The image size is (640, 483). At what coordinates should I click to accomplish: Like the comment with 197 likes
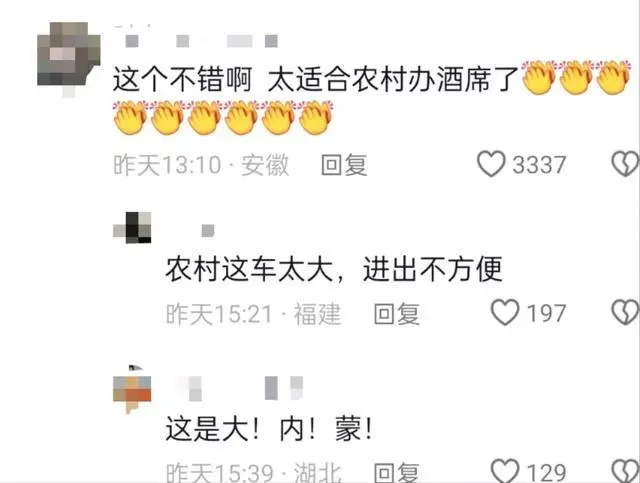pyautogui.click(x=505, y=313)
